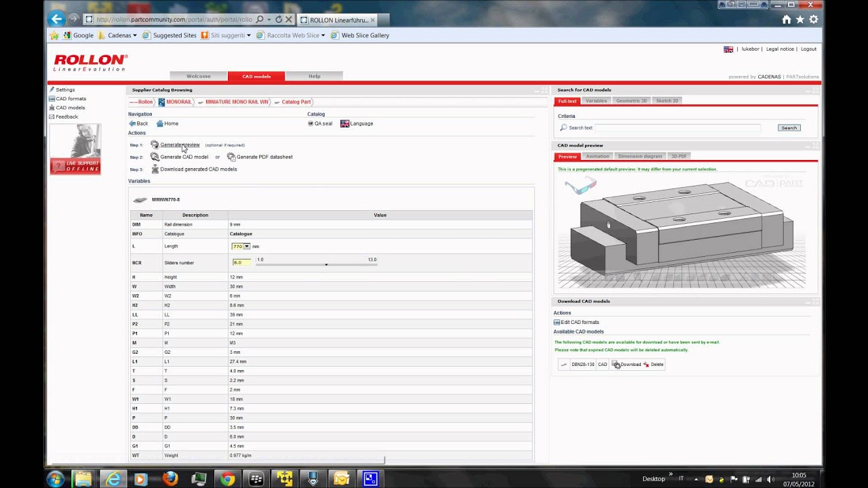Click the 3D glasses icon in preview
The image size is (868, 488).
pyautogui.click(x=580, y=184)
